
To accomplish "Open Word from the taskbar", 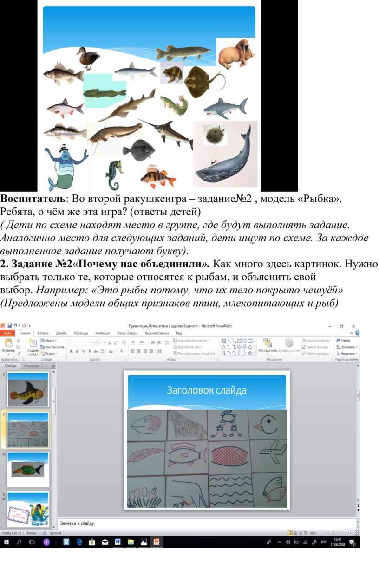I will pyautogui.click(x=118, y=542).
